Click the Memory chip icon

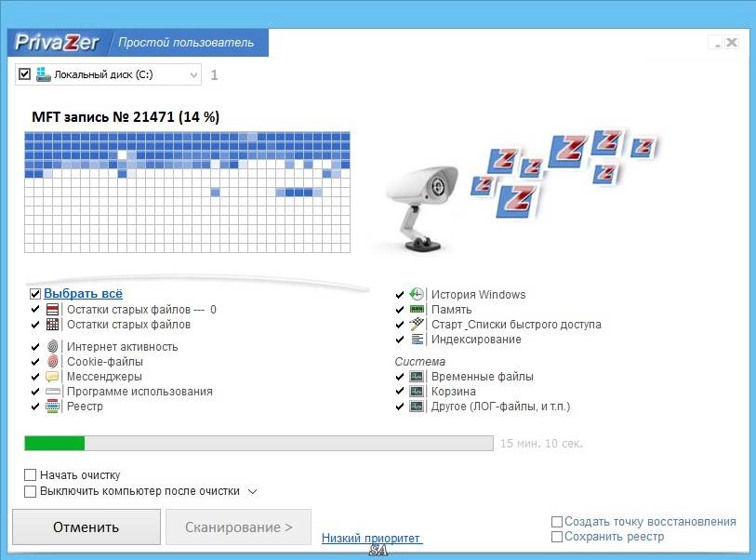[x=417, y=309]
